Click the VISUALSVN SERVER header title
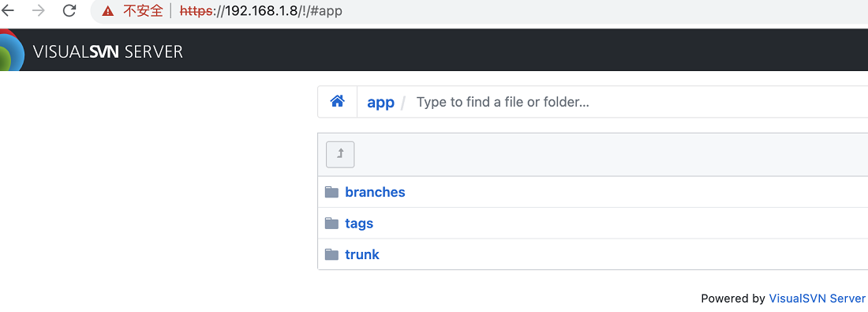The width and height of the screenshot is (868, 312). (x=108, y=52)
